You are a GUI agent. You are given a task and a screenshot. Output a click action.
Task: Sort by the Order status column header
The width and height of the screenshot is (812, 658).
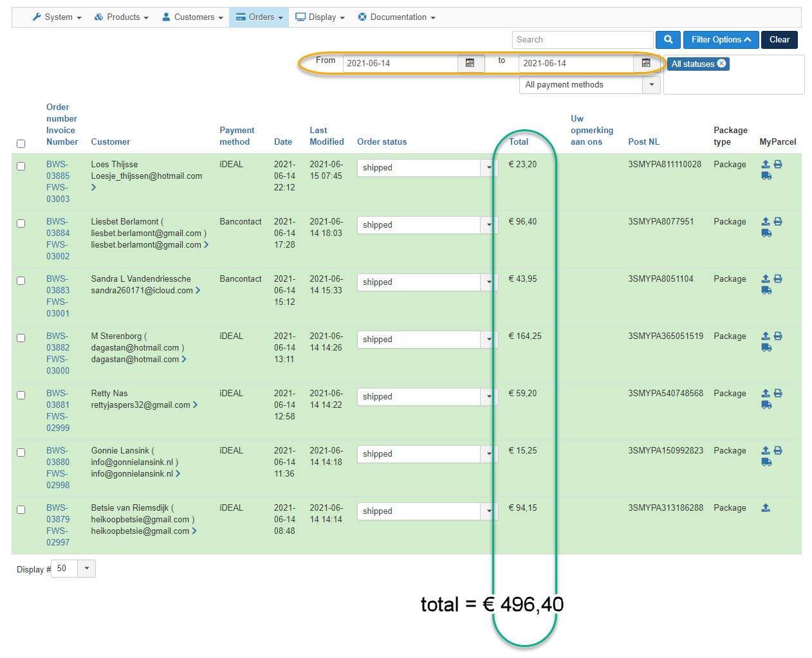click(x=382, y=142)
